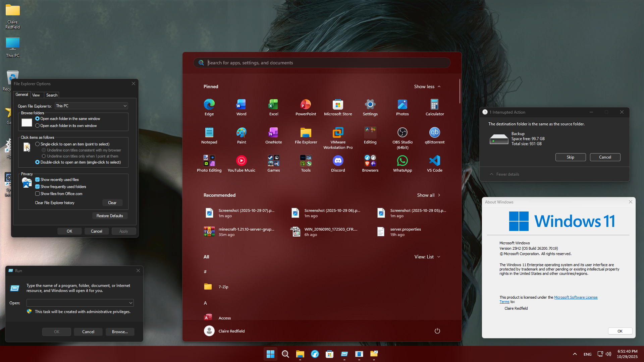The width and height of the screenshot is (644, 362).
Task: Launch Photos app
Action: pos(402,108)
